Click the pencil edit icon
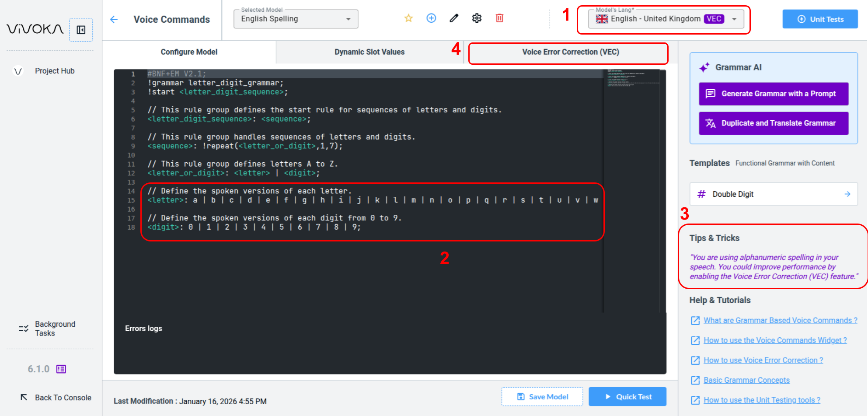Screen dimensions: 868x416 tap(454, 18)
